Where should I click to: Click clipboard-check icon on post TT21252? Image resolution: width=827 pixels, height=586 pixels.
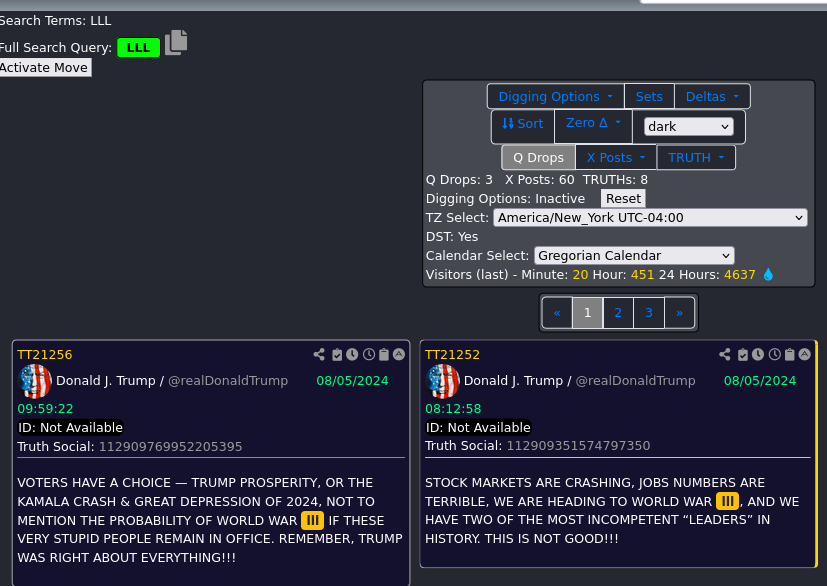tap(743, 354)
